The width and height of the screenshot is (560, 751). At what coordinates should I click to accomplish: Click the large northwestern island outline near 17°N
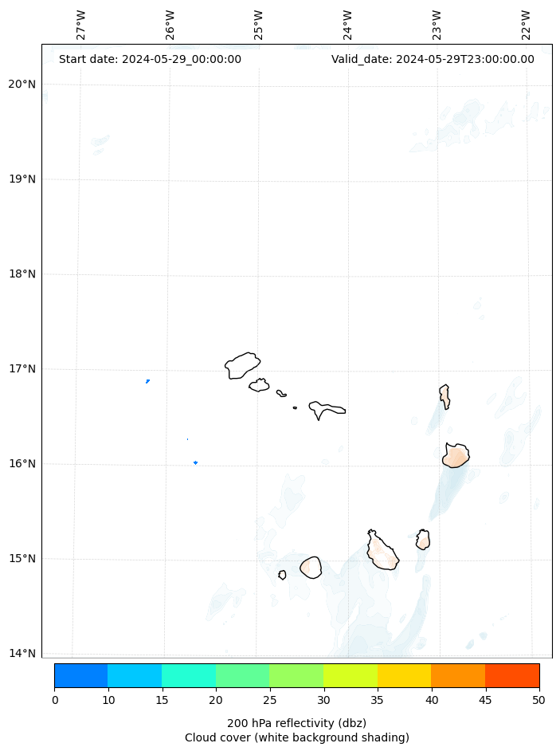tap(241, 366)
